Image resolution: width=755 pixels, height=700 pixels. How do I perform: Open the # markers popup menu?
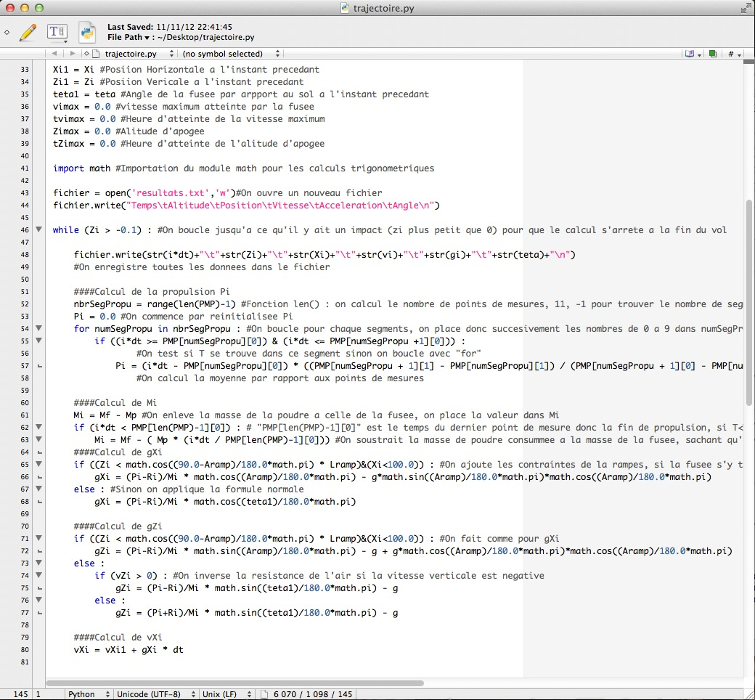click(x=734, y=54)
